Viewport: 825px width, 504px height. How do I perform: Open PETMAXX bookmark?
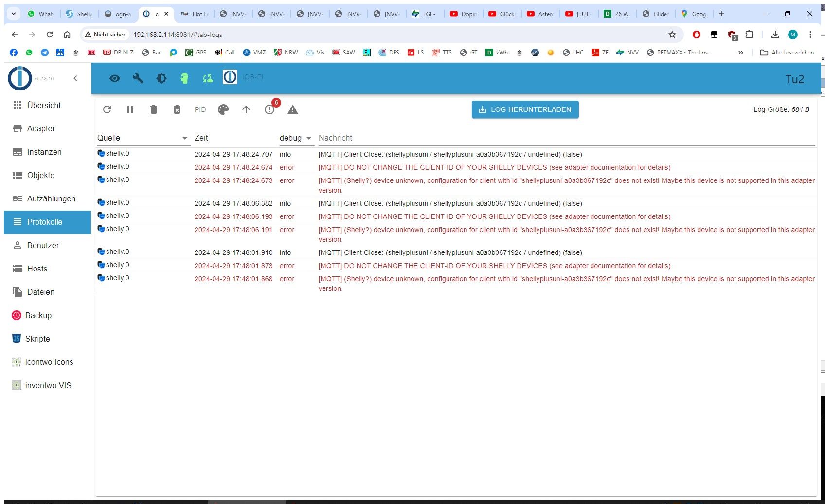click(679, 53)
